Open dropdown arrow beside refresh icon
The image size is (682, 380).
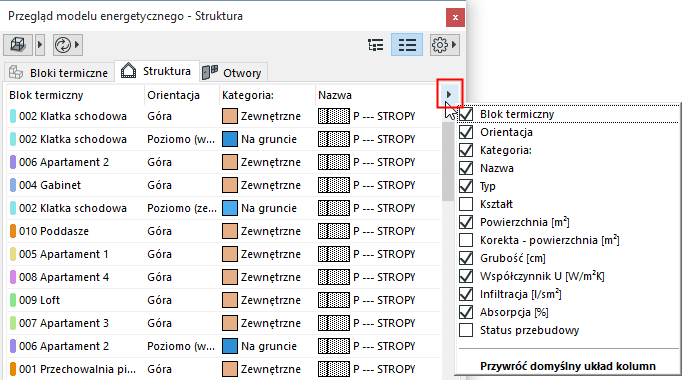click(x=77, y=45)
